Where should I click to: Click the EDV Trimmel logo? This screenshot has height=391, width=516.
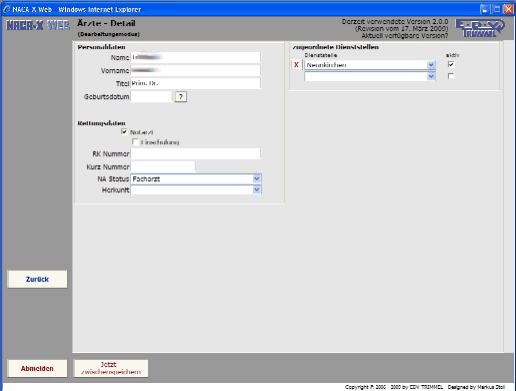coord(480,28)
